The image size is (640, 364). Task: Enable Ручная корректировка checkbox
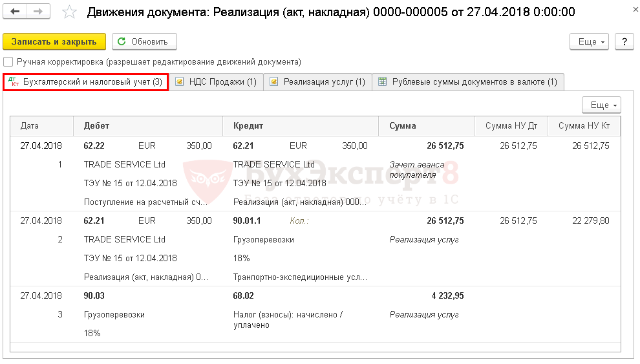[8, 62]
